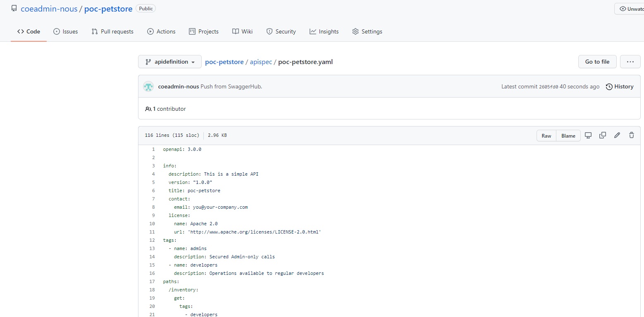Click line 'description: Secured Admin-only calls'

pos(224,257)
